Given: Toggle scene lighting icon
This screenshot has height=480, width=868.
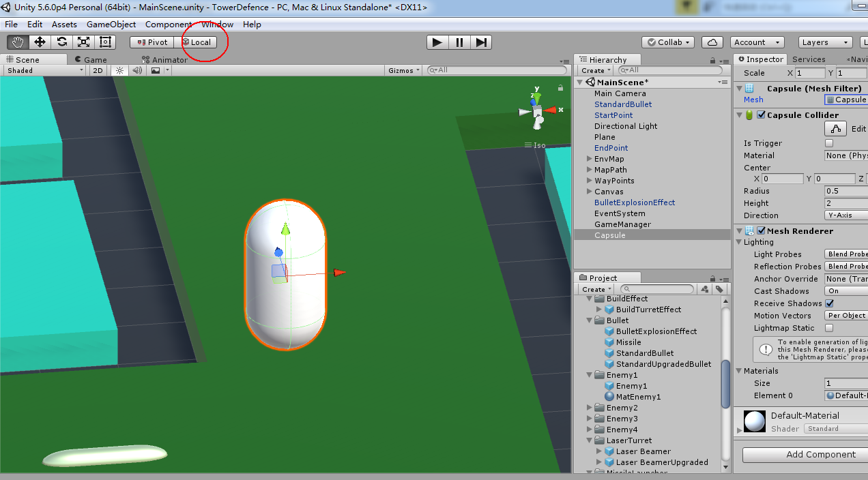Looking at the screenshot, I should (120, 70).
